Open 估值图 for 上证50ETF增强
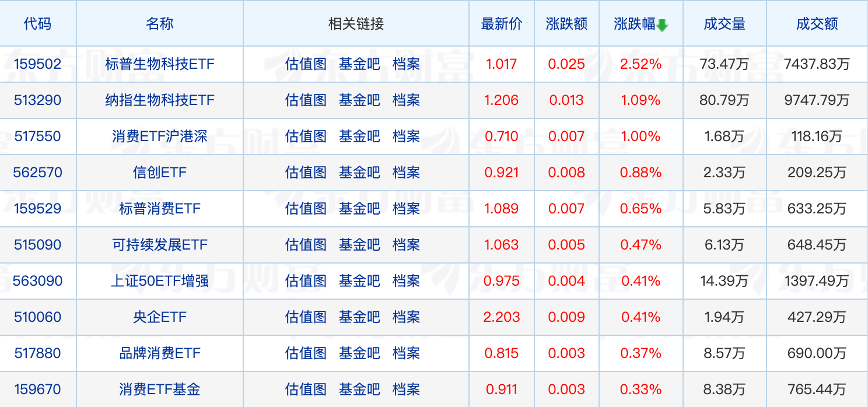This screenshot has width=868, height=407. (306, 281)
